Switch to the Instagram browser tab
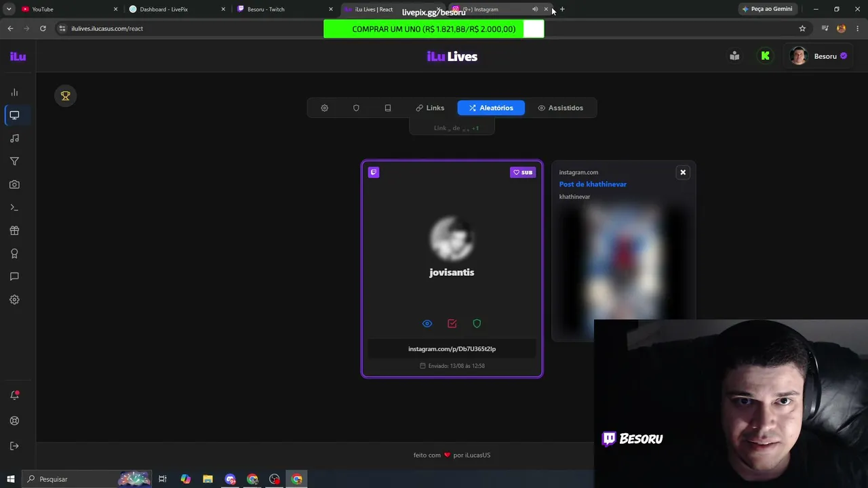This screenshot has height=488, width=868. 497,9
